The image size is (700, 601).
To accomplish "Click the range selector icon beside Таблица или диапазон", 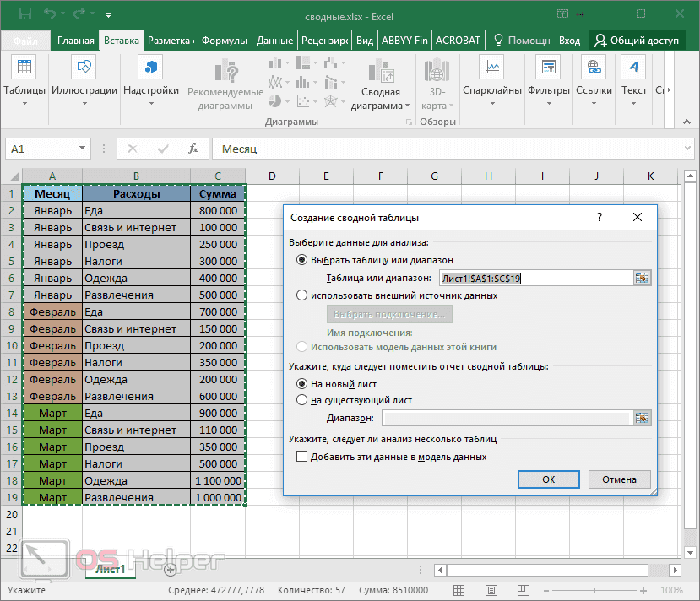I will (642, 277).
